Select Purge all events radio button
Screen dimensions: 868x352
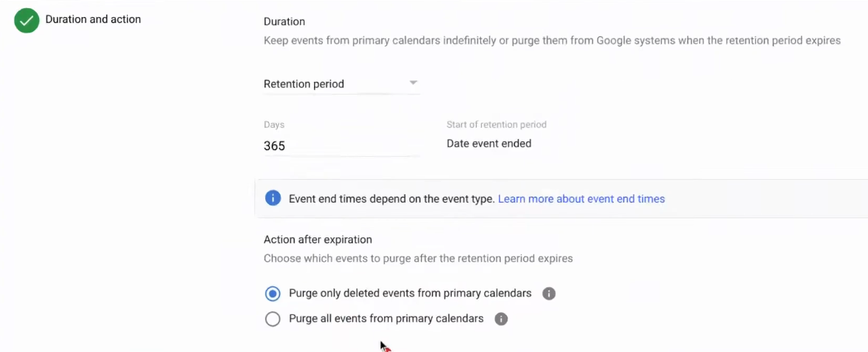pyautogui.click(x=273, y=319)
